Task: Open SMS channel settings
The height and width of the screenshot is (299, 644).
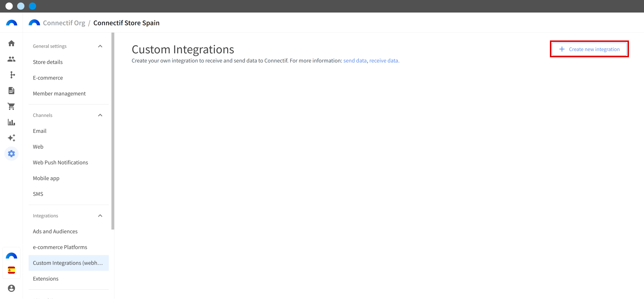Action: pyautogui.click(x=69, y=194)
